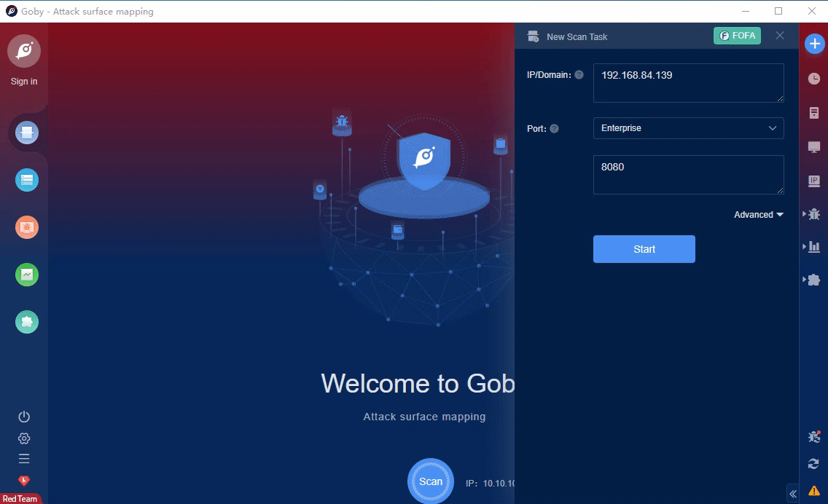Open the Enterprise port dropdown
Image resolution: width=828 pixels, height=504 pixels.
click(689, 128)
